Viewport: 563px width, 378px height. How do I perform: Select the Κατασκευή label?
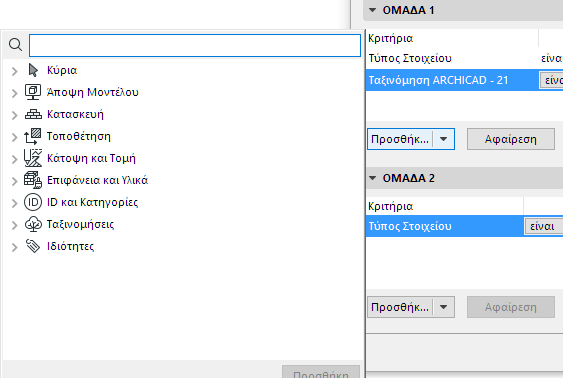pos(75,114)
